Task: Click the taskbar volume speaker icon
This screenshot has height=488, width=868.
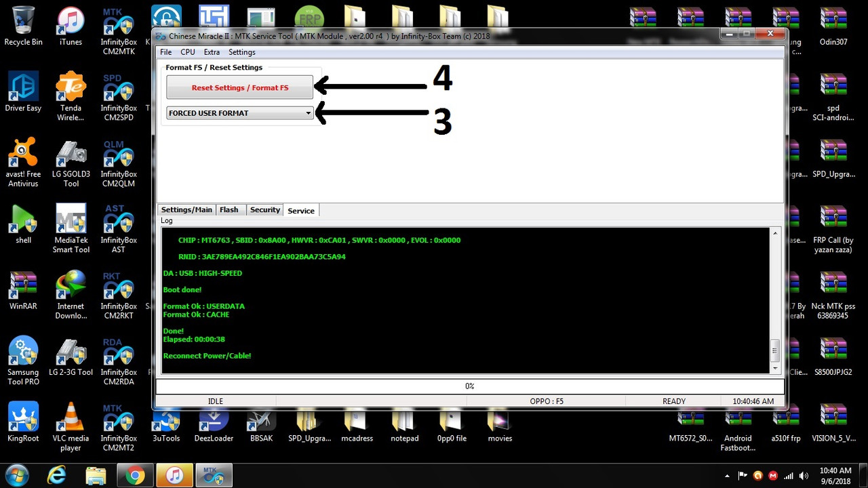Action: [x=804, y=476]
